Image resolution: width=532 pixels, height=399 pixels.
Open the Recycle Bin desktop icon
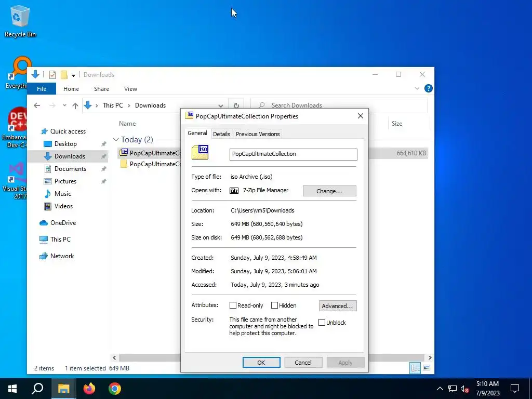click(x=20, y=22)
